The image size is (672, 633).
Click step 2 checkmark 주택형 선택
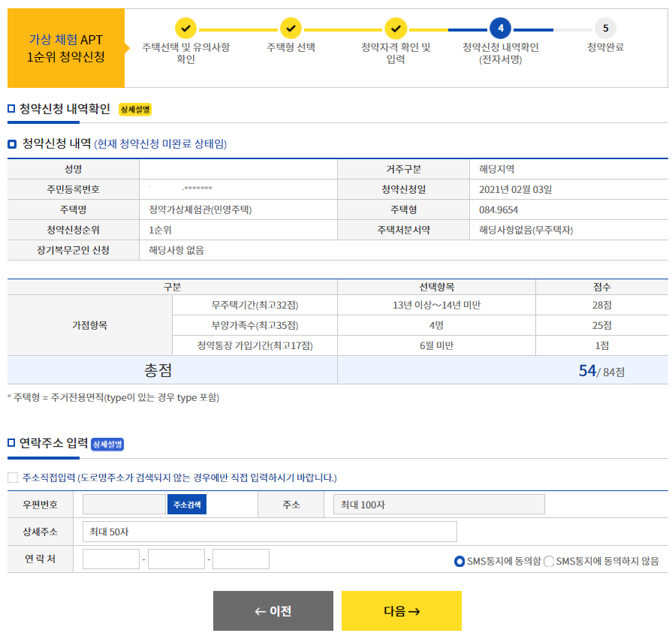(x=291, y=29)
